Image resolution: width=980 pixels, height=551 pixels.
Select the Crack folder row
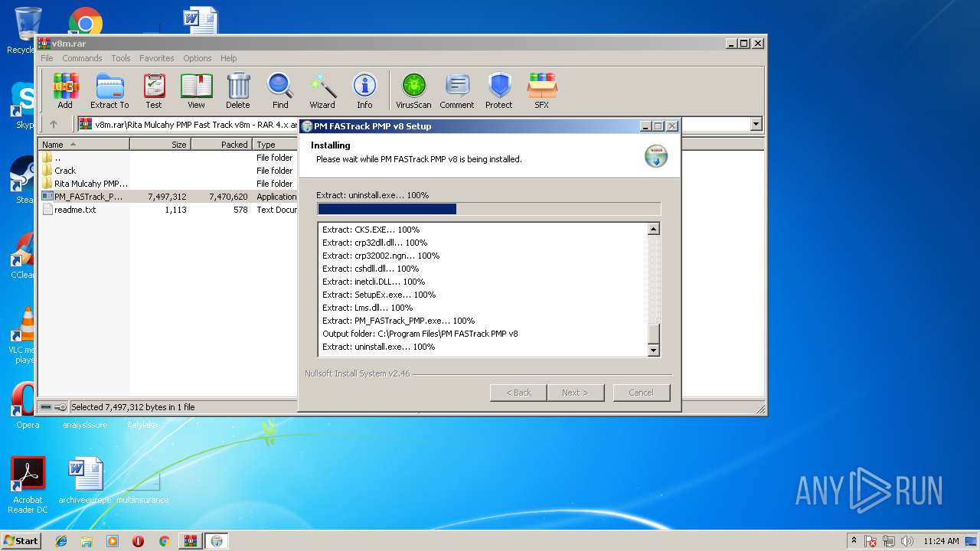tap(168, 171)
